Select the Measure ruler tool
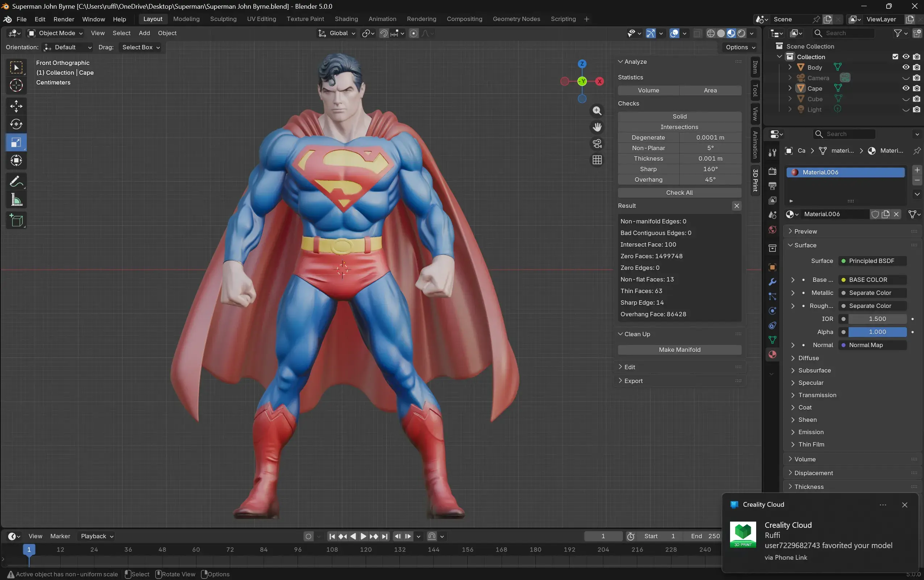The image size is (924, 580). coord(16,199)
